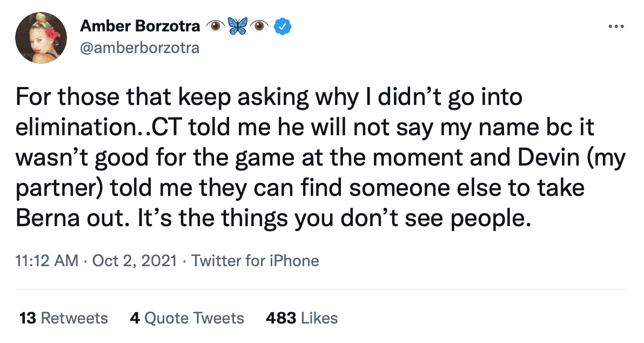
Task: Click the eye emoji beside the verified badge
Action: coord(261,26)
